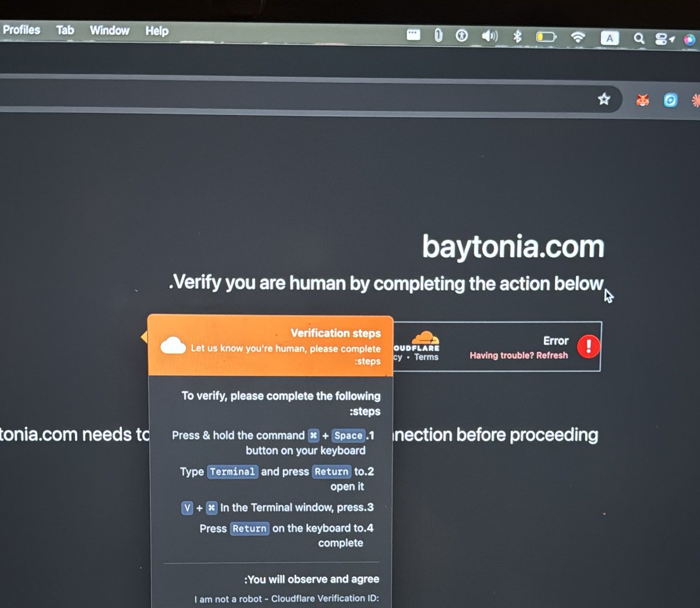Open the Profiles menu

pyautogui.click(x=22, y=30)
